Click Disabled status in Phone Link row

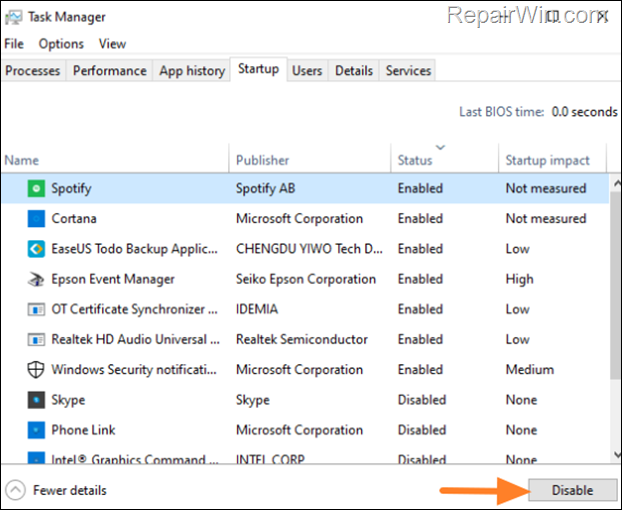(422, 430)
